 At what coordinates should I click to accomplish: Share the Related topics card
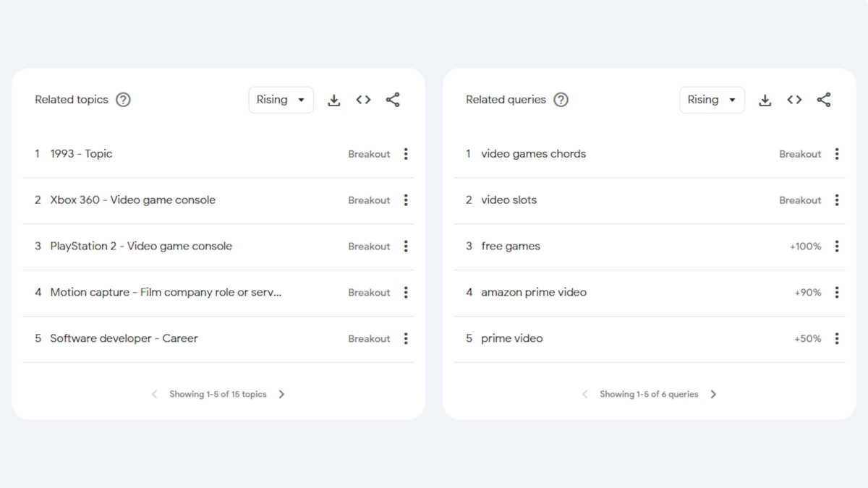393,100
